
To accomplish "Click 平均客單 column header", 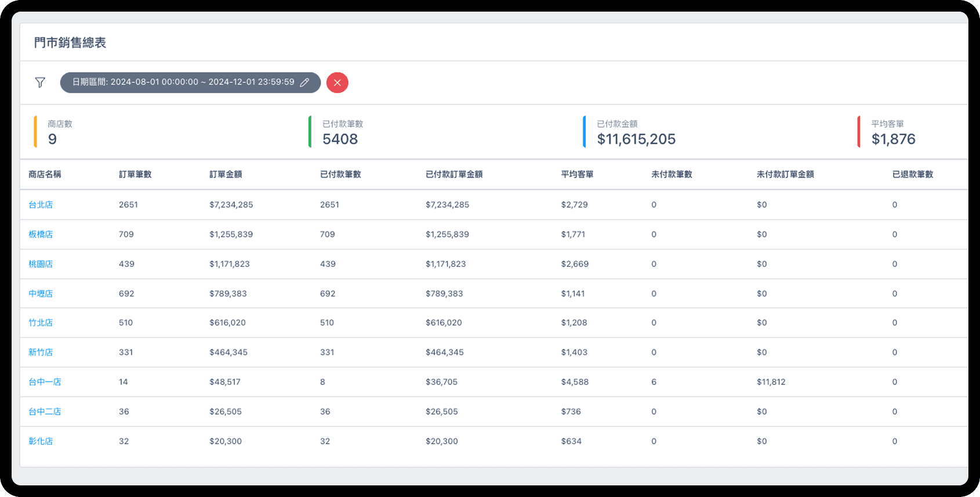I will pos(577,174).
